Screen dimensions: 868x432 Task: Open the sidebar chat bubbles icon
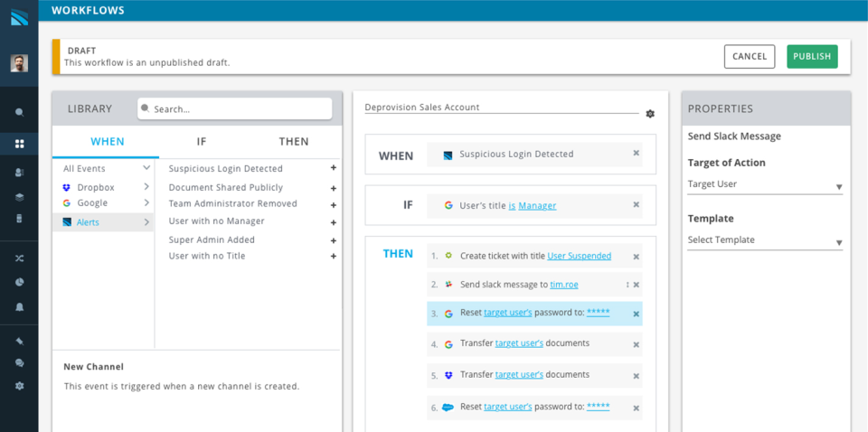coord(19,362)
